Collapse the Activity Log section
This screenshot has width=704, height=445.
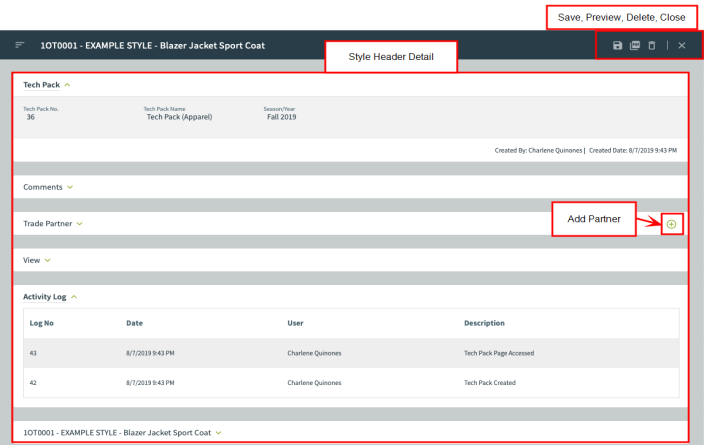point(75,297)
